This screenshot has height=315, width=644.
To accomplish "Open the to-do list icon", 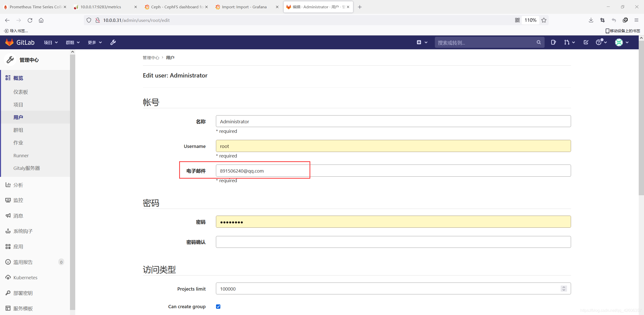I will click(x=586, y=42).
